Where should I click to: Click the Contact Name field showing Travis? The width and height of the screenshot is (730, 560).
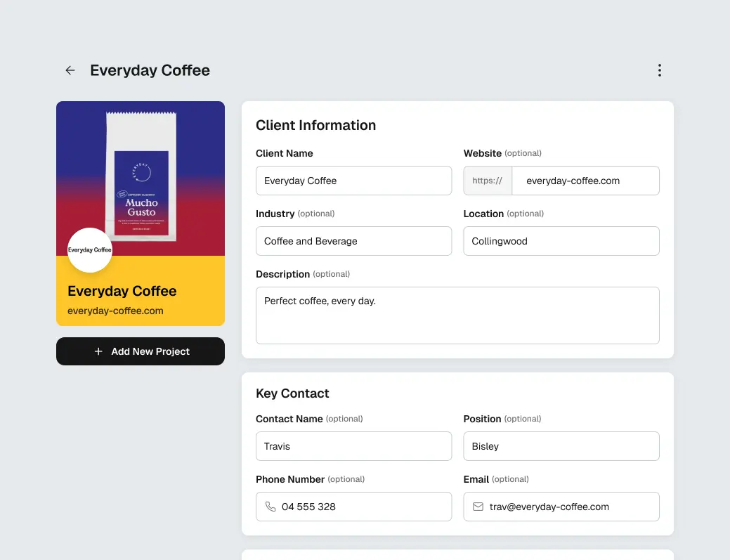tap(353, 446)
